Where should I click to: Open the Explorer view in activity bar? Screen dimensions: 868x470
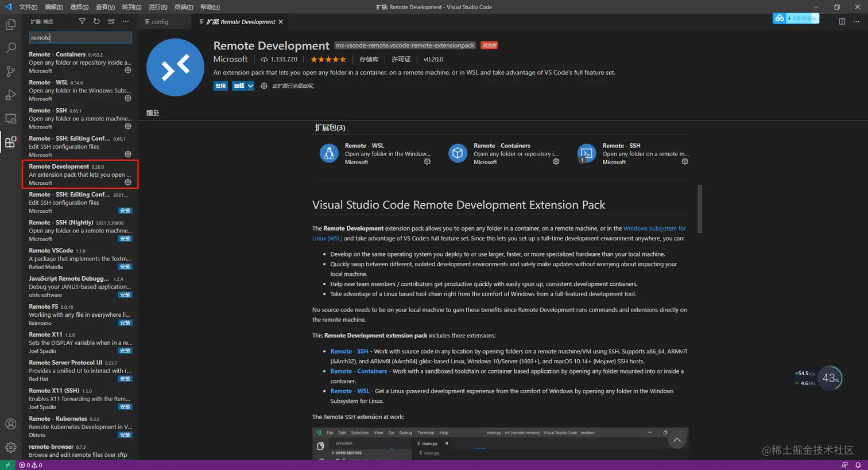(10, 25)
